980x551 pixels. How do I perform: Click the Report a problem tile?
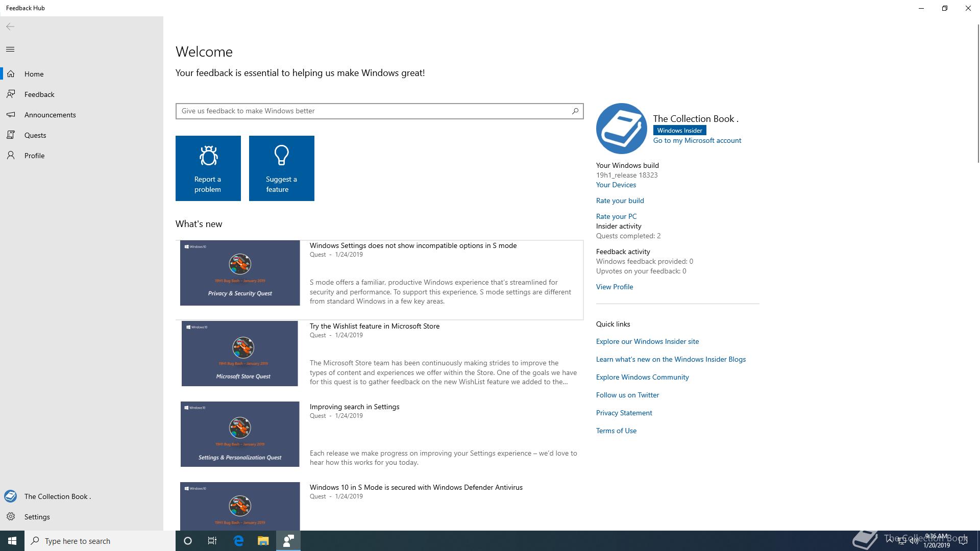coord(208,168)
